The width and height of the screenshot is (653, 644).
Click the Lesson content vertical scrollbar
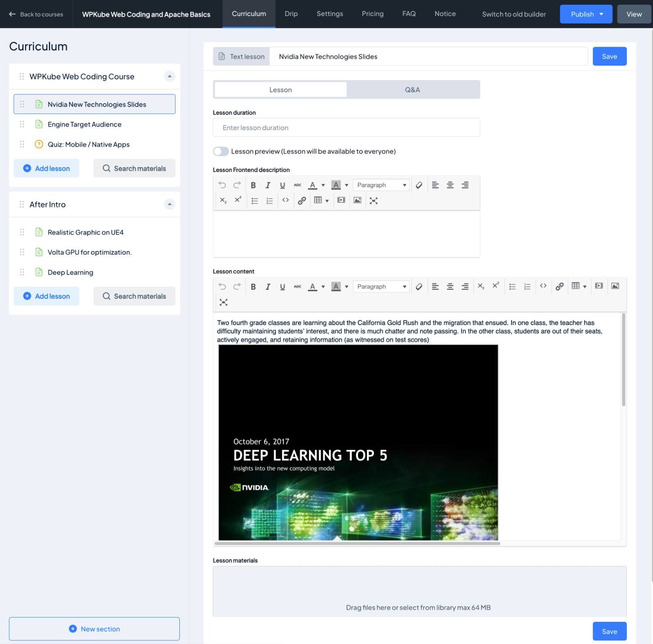coord(623,359)
